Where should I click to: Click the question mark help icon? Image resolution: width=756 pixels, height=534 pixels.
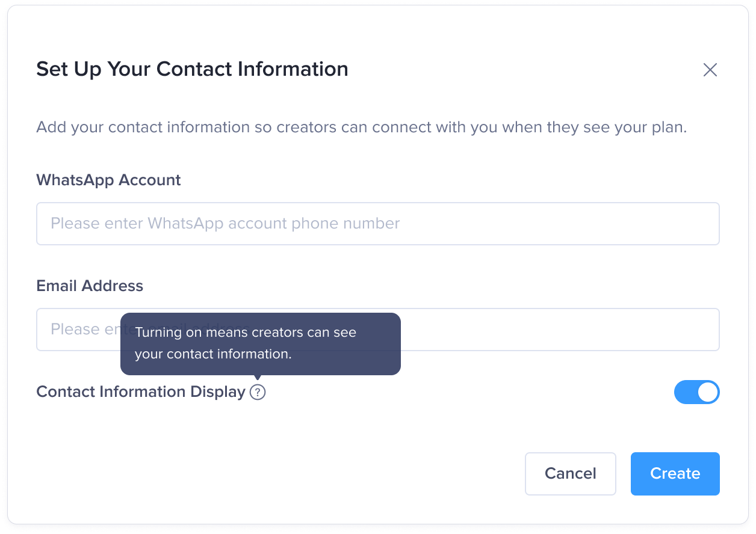258,392
